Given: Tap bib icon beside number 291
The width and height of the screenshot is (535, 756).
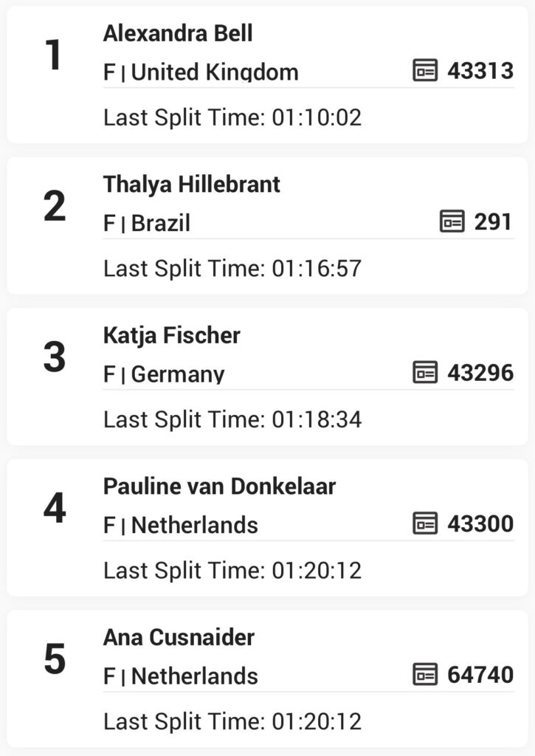Looking at the screenshot, I should point(452,221).
